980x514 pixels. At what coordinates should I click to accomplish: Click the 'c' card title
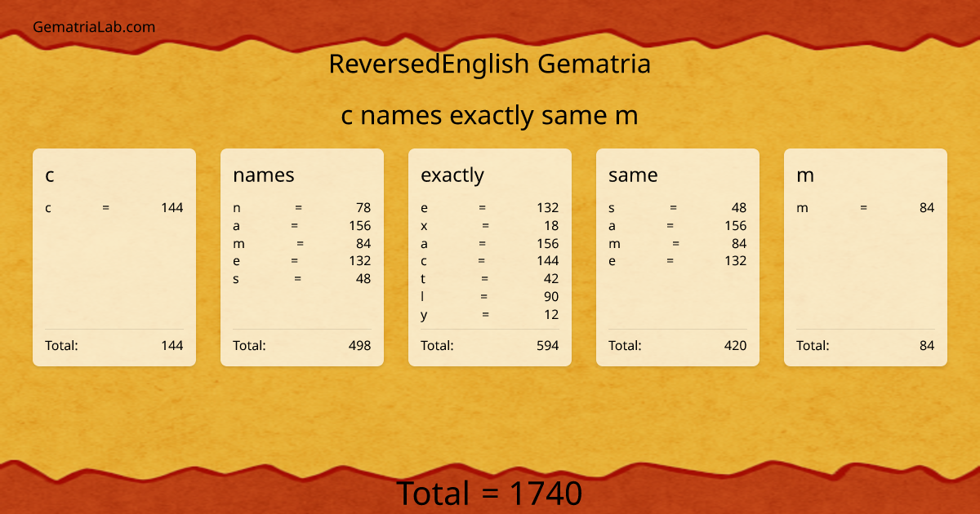point(50,175)
